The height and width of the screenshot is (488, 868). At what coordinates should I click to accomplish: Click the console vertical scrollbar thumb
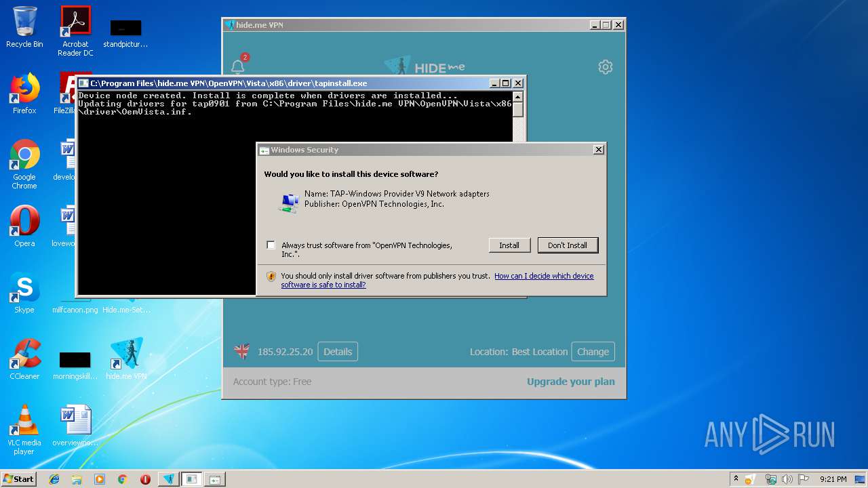518,110
